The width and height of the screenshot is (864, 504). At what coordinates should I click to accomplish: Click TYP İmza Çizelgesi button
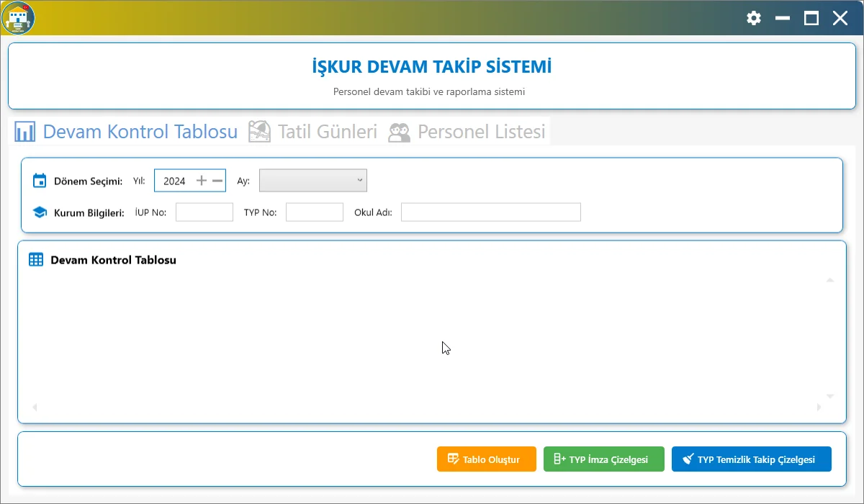click(603, 459)
